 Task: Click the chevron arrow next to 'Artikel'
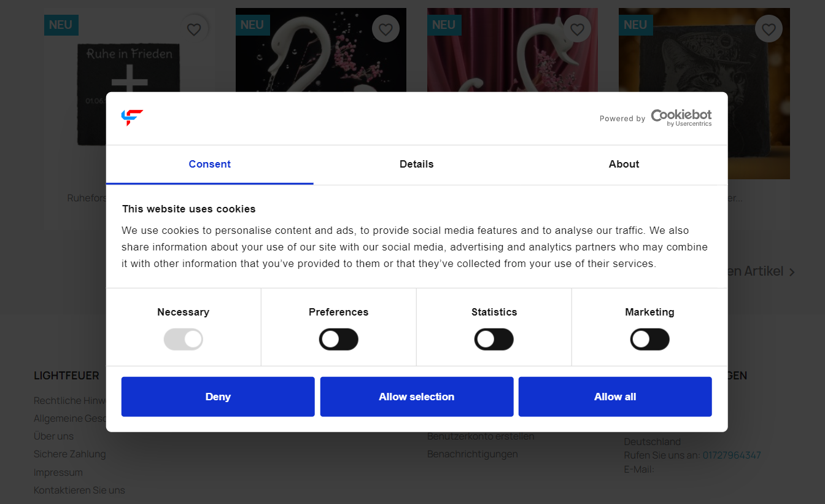[792, 272]
